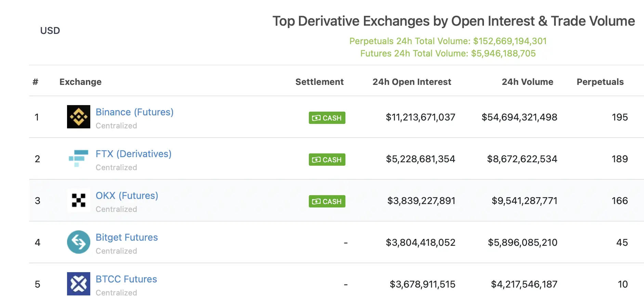Click BTCC perpetuals count 10
644x304 pixels.
tap(623, 284)
